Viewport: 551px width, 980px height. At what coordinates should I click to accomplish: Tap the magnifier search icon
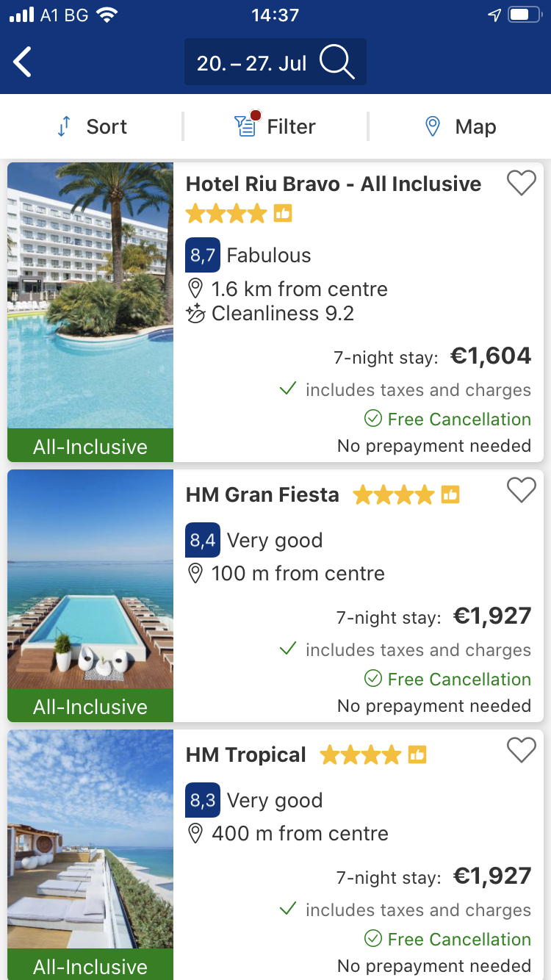[337, 62]
